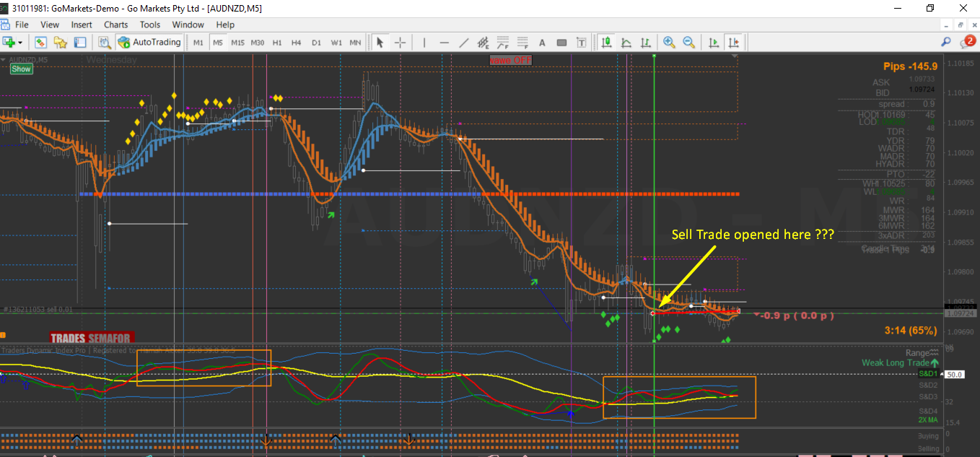The width and height of the screenshot is (980, 457).
Task: Zoom out of the chart
Action: click(x=688, y=43)
